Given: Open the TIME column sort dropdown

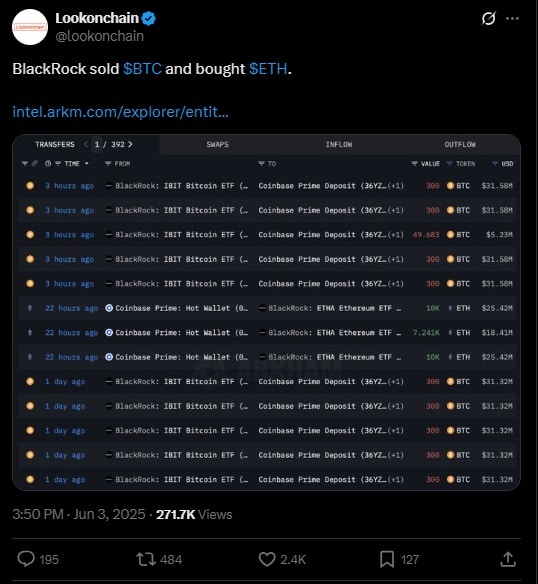Looking at the screenshot, I should click(x=86, y=164).
